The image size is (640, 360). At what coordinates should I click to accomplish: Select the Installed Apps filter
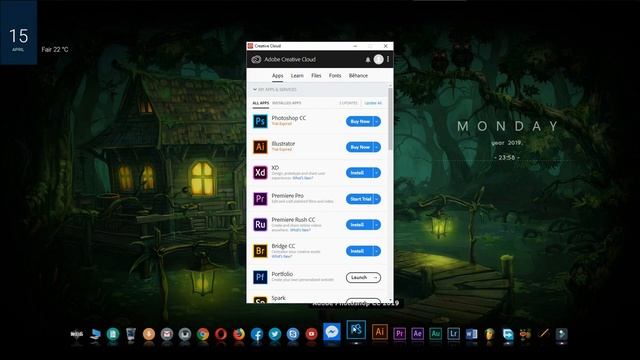pos(287,103)
